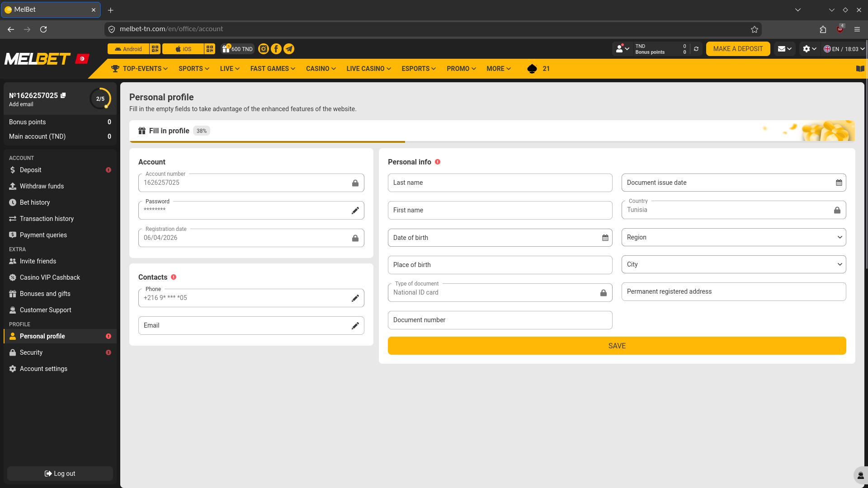Open the Facebook social icon
This screenshot has height=488, width=868.
coord(276,49)
